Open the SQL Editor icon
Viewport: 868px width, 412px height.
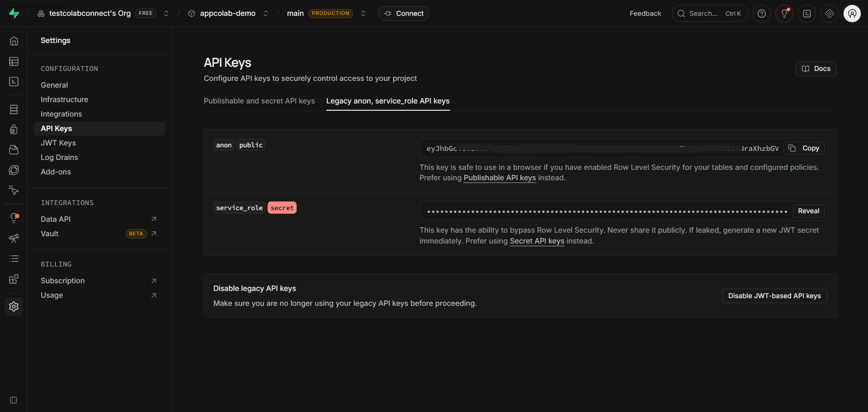(14, 81)
